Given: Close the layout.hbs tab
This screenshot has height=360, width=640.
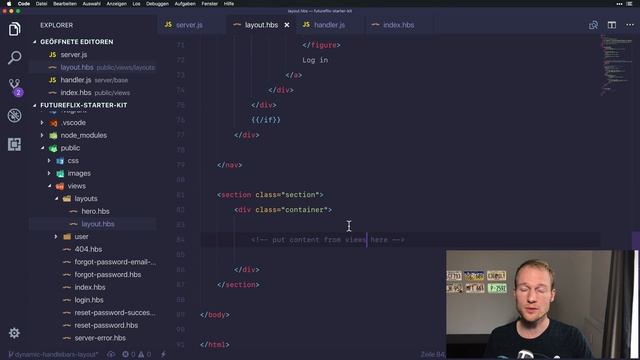Looking at the screenshot, I should coord(287,25).
